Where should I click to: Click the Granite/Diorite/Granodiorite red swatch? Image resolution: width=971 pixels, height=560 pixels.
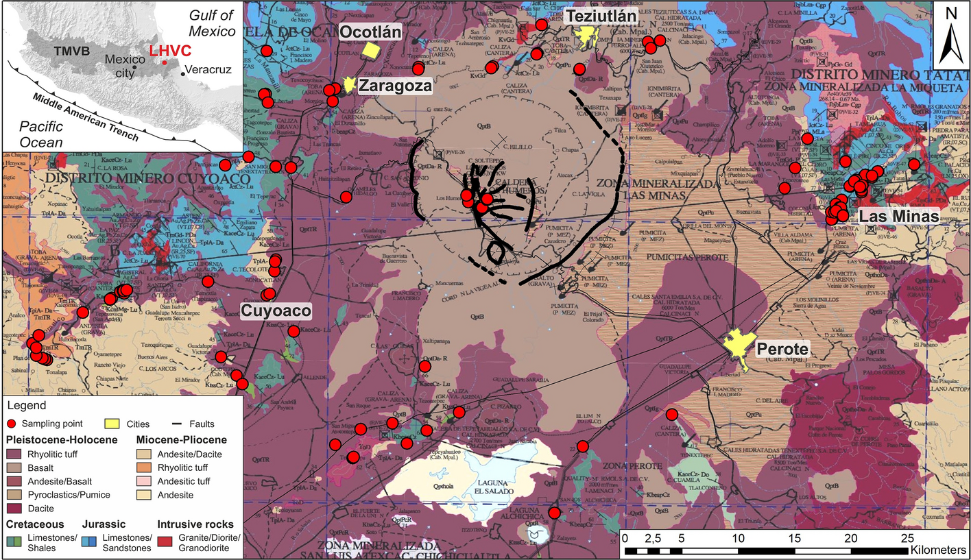[165, 543]
